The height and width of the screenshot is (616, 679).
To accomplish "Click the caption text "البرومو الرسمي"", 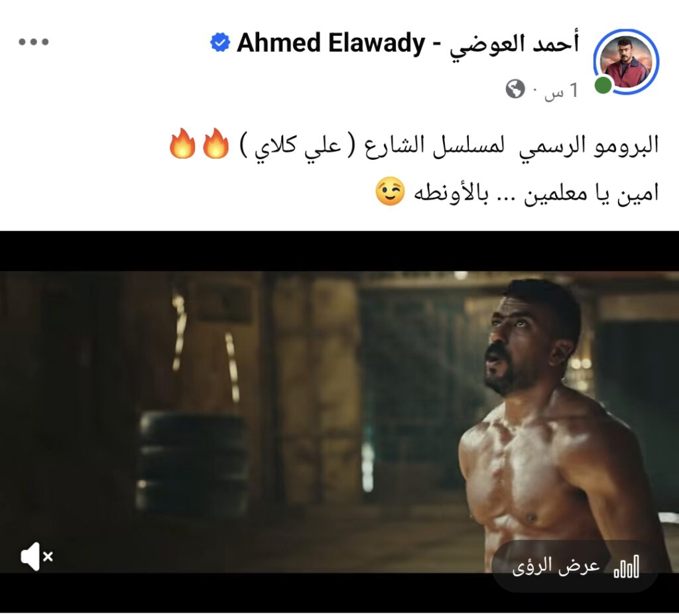I will coord(589,145).
